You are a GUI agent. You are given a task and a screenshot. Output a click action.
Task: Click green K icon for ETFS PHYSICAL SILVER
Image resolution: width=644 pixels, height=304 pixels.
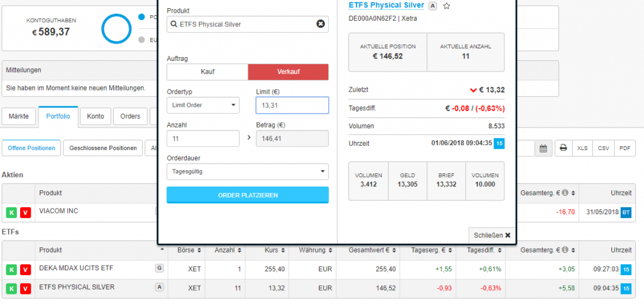coord(11,288)
